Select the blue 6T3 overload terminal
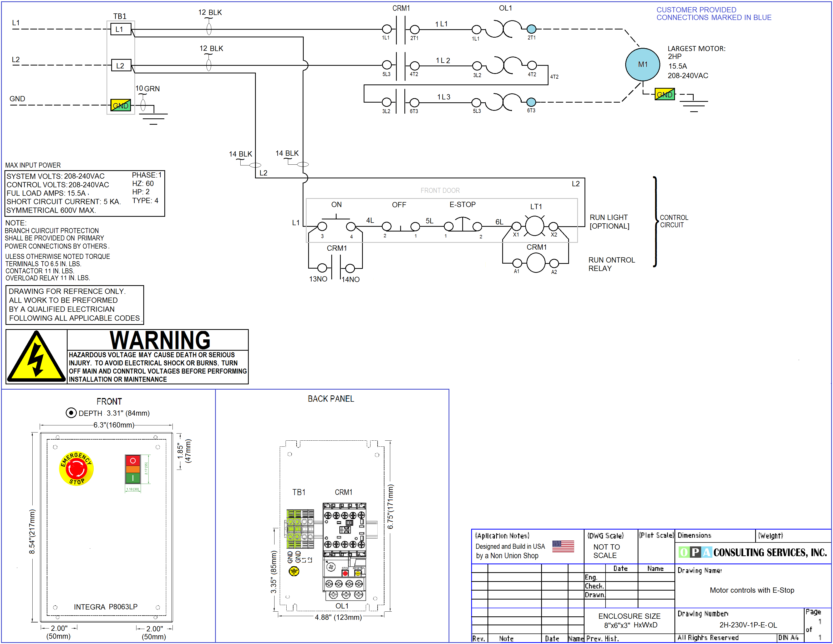Screen dimensions: 833x644 [531, 102]
